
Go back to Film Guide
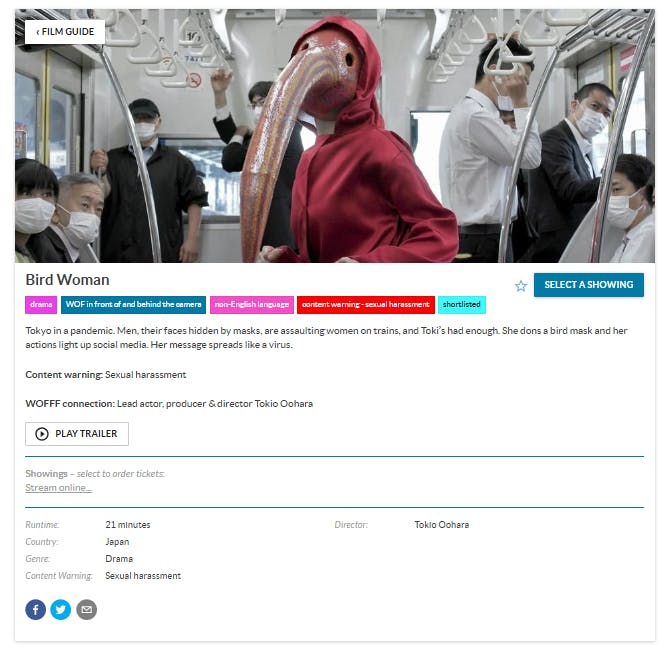tap(65, 32)
